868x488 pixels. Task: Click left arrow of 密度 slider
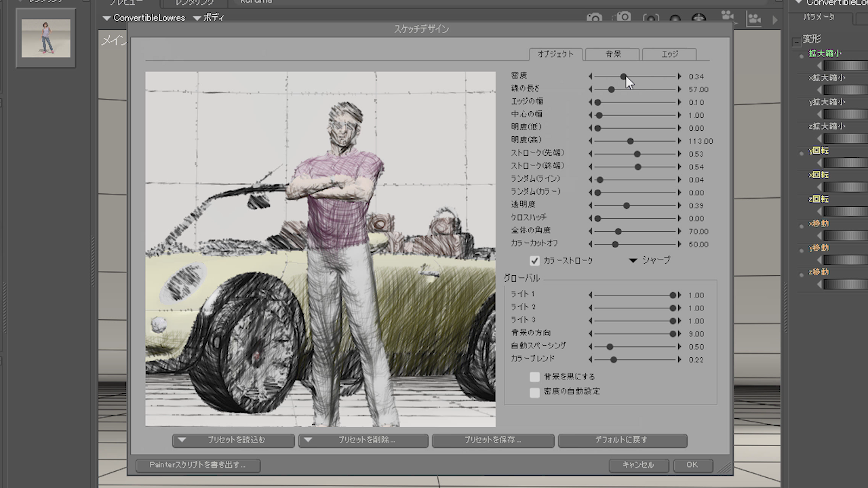click(x=590, y=77)
